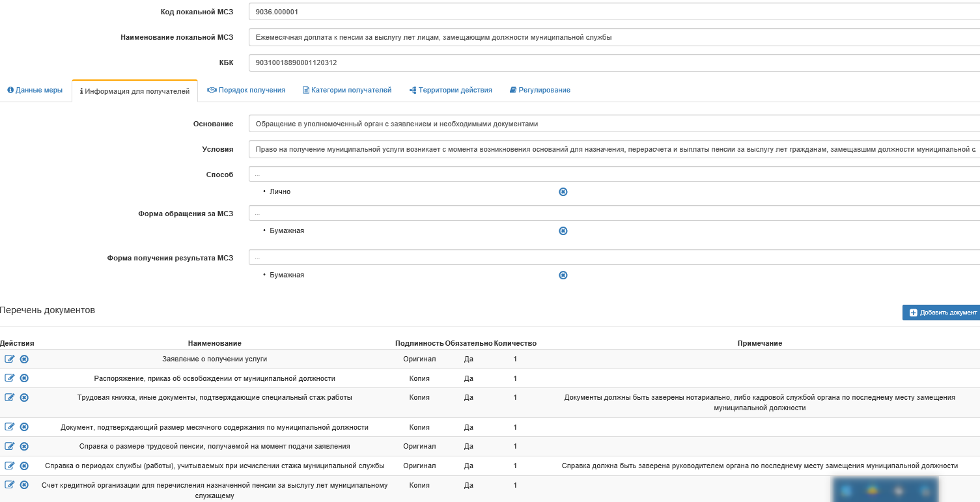
Task: Delete the 'Счет кредитной организации' row
Action: click(24, 484)
